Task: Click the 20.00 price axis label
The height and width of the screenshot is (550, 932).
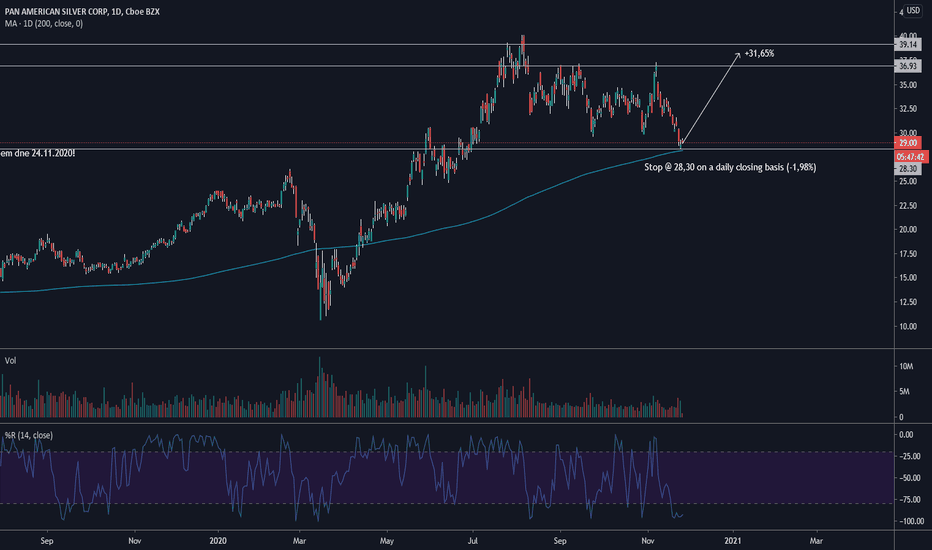Action: pyautogui.click(x=908, y=230)
